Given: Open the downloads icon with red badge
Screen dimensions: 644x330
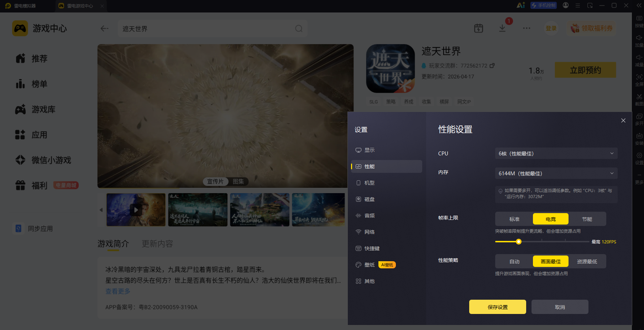Looking at the screenshot, I should coord(502,28).
